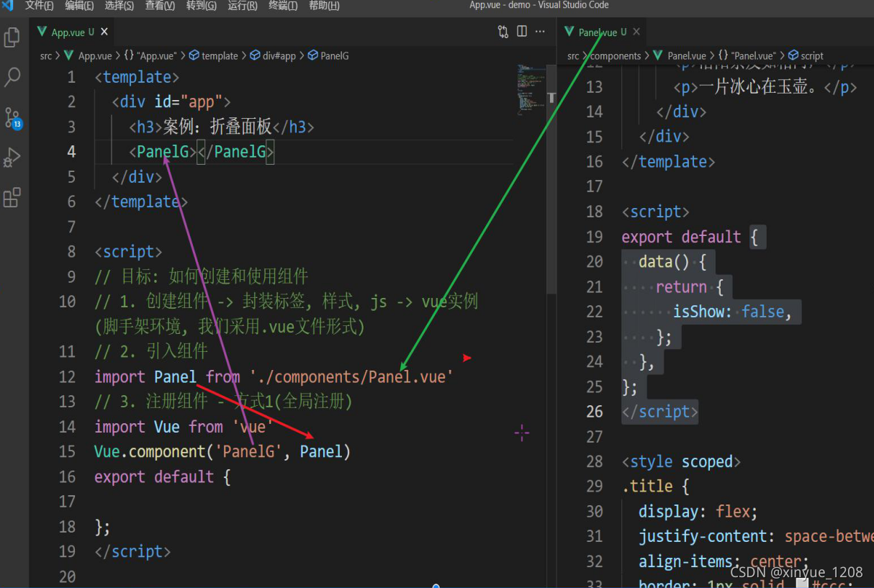Open the Search view in the activity bar

click(x=12, y=77)
